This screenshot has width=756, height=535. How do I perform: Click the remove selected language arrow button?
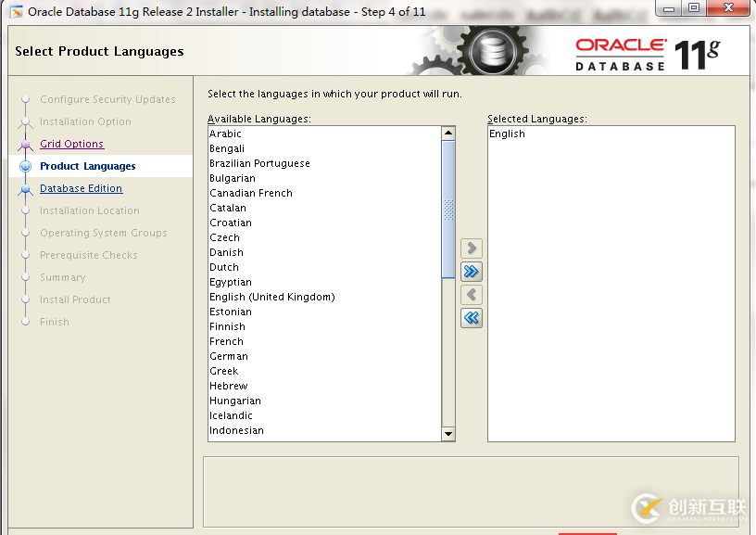point(472,295)
